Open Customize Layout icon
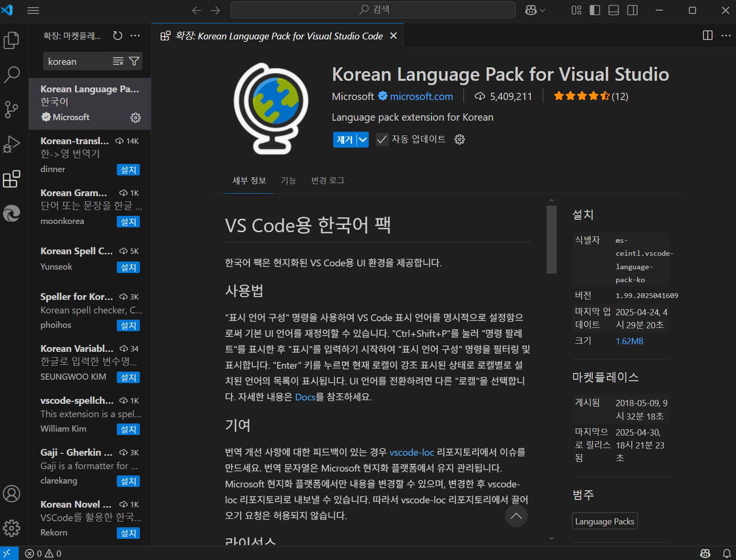The height and width of the screenshot is (560, 736). [576, 10]
